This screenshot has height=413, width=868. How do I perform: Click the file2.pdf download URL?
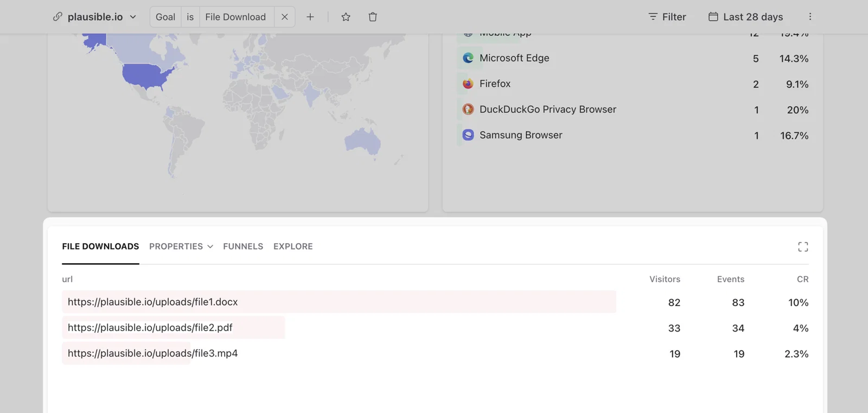click(150, 327)
